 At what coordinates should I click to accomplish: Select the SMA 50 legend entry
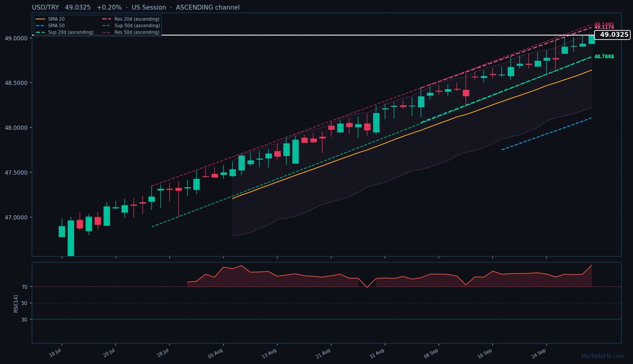point(56,25)
